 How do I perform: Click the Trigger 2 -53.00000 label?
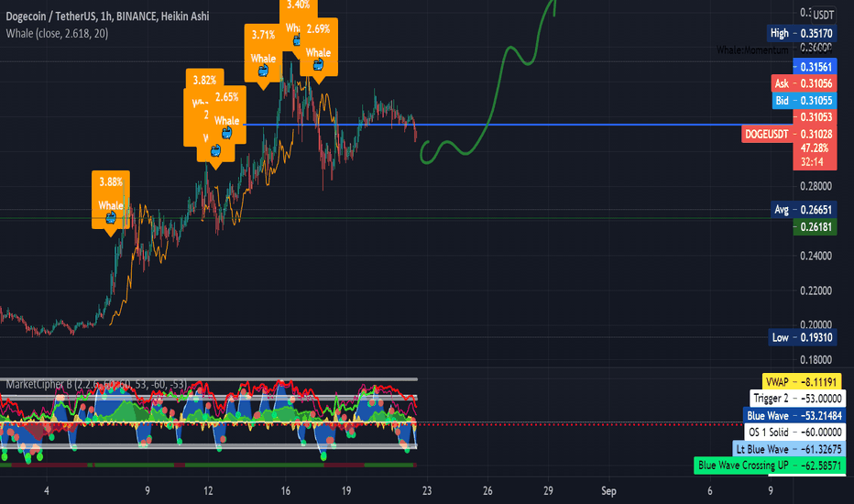pyautogui.click(x=798, y=399)
